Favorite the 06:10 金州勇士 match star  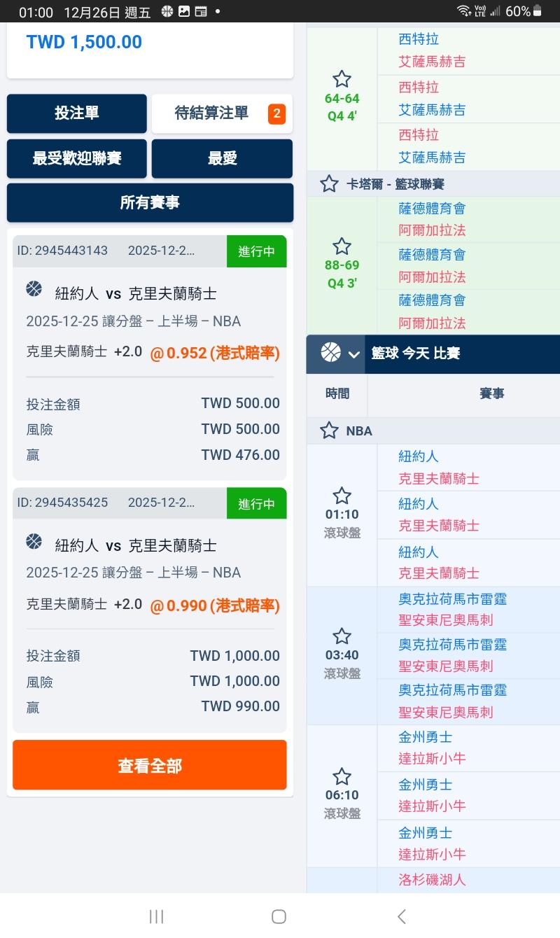pyautogui.click(x=342, y=776)
